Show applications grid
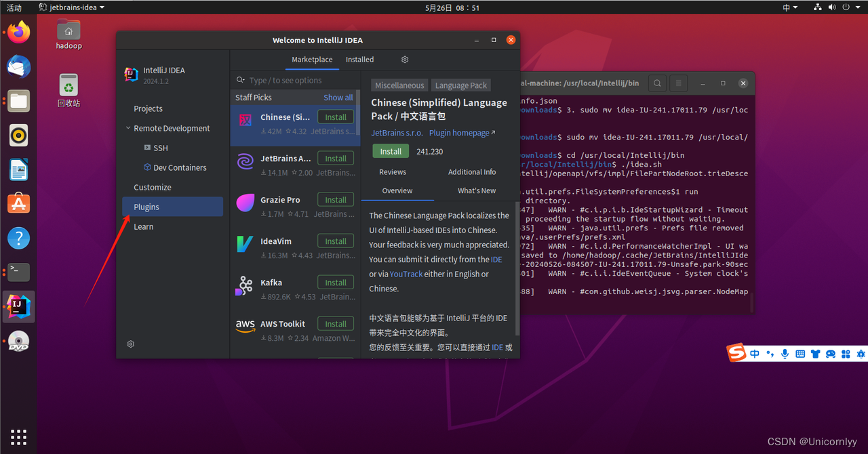The image size is (868, 454). click(x=19, y=436)
